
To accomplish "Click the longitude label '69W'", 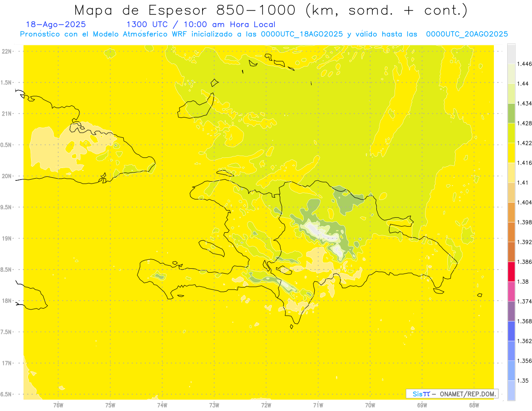I will pyautogui.click(x=422, y=405).
